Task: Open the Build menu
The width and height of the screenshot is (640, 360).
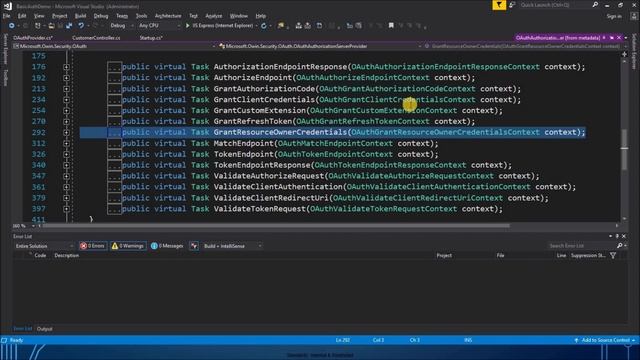Action: pos(80,16)
